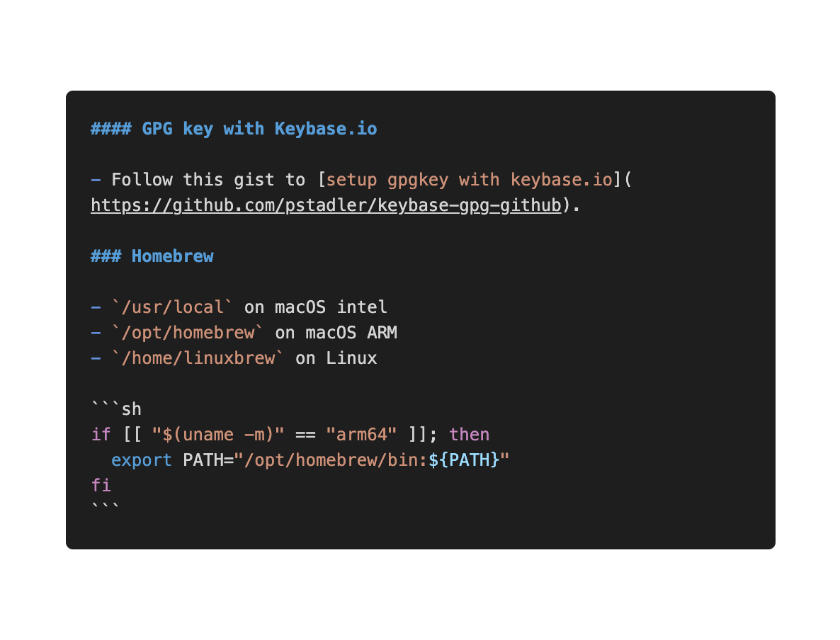Click the '/home/linuxbrew' code path
Image resolution: width=840 pixels, height=640 pixels.
tap(198, 358)
